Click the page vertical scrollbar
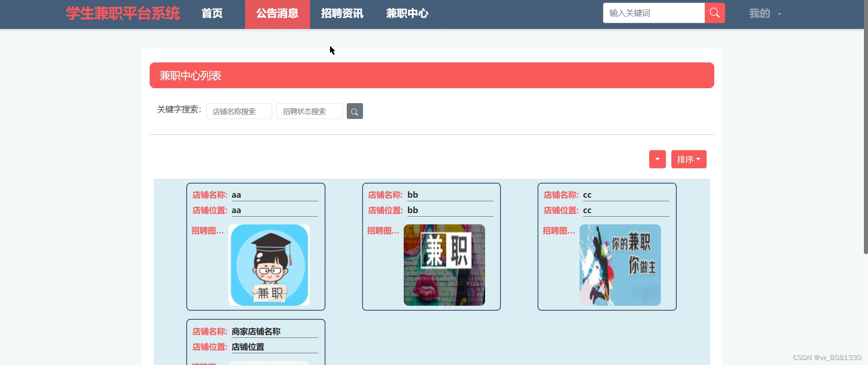868x365 pixels. click(866, 127)
